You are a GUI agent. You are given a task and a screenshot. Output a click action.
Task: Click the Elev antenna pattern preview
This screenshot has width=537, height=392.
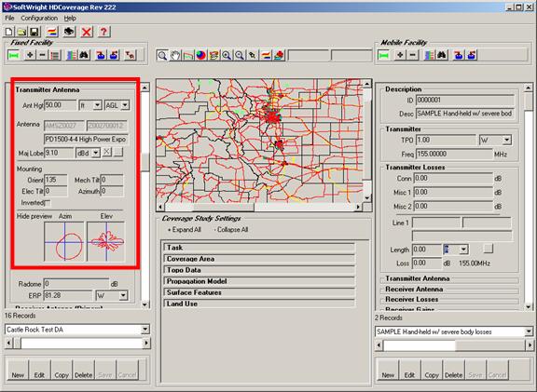point(106,241)
